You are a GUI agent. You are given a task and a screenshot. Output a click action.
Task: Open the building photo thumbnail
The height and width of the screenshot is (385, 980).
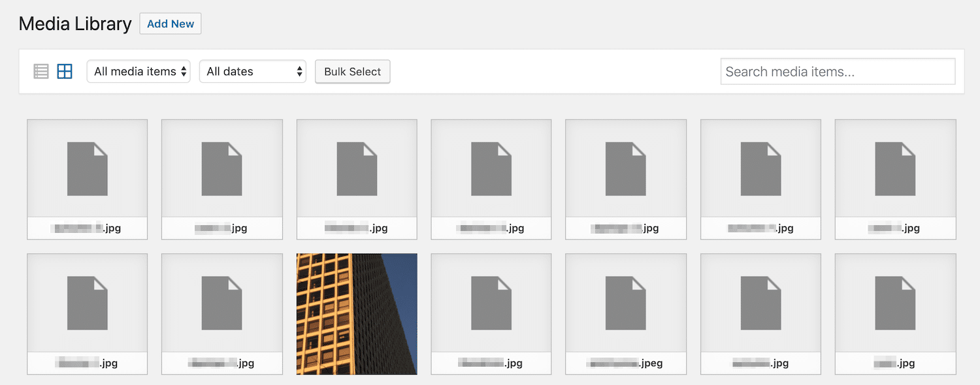356,314
